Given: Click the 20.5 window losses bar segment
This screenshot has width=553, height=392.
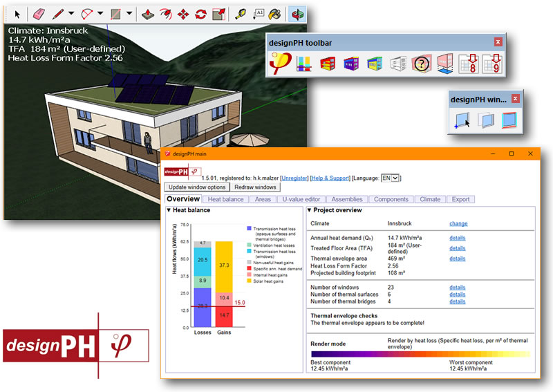Looking at the screenshot, I should (x=203, y=261).
